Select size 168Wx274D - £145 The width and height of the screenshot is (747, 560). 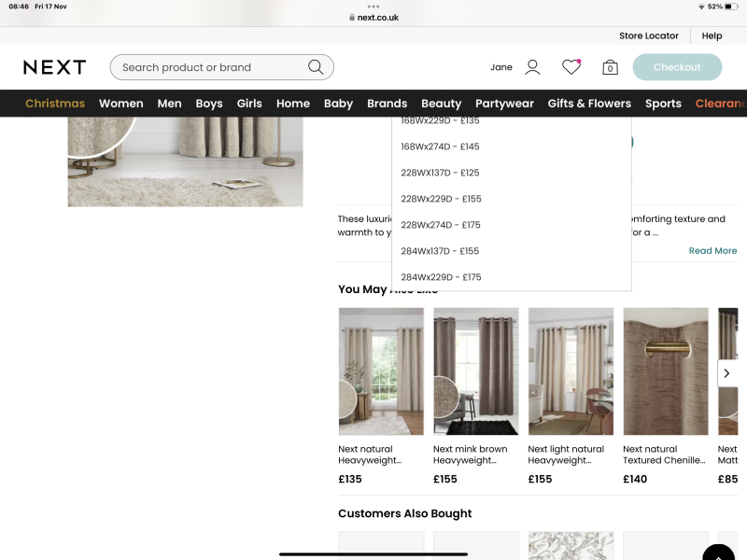click(x=512, y=147)
